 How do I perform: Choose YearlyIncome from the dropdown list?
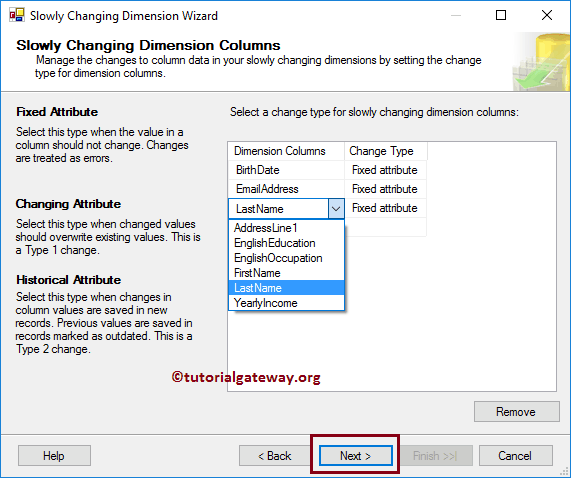click(286, 303)
